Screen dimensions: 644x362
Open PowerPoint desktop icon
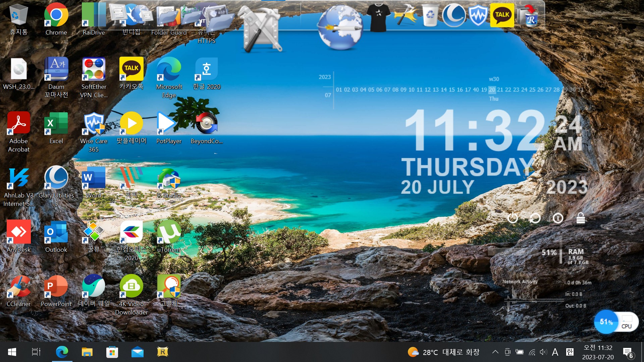56,286
